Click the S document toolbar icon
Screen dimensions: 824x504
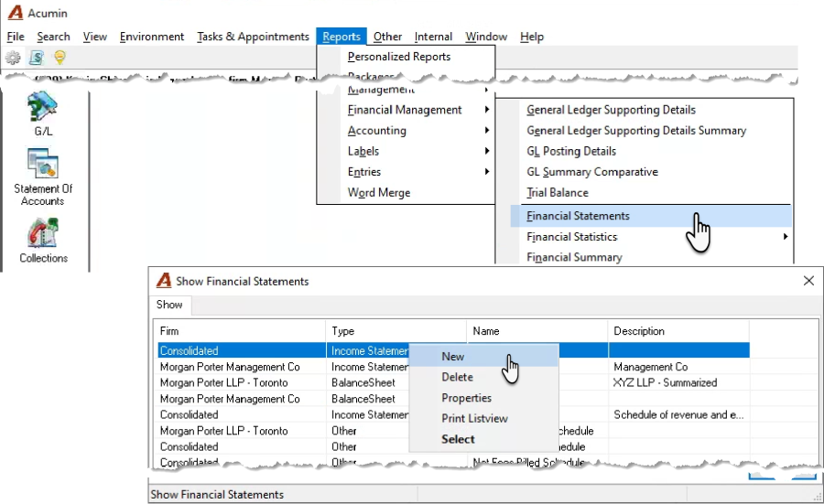37,58
